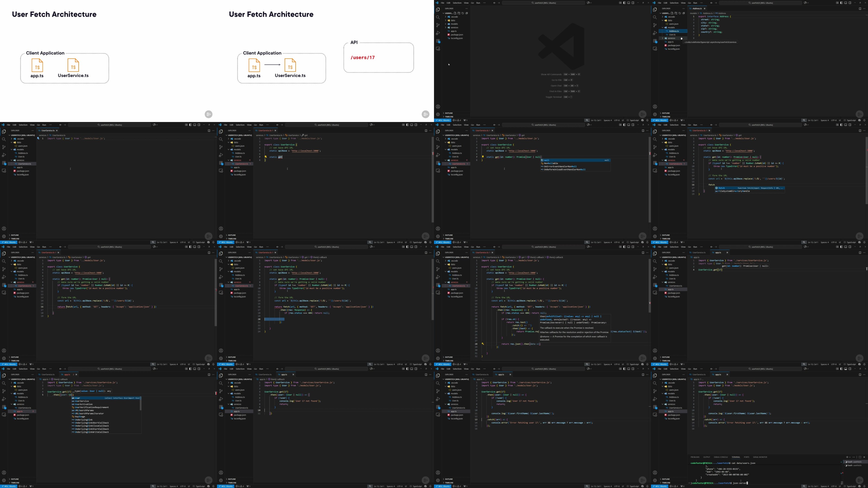Switch to the DEBUG CONSOLE panel tab
The height and width of the screenshot is (488, 868).
(x=721, y=457)
